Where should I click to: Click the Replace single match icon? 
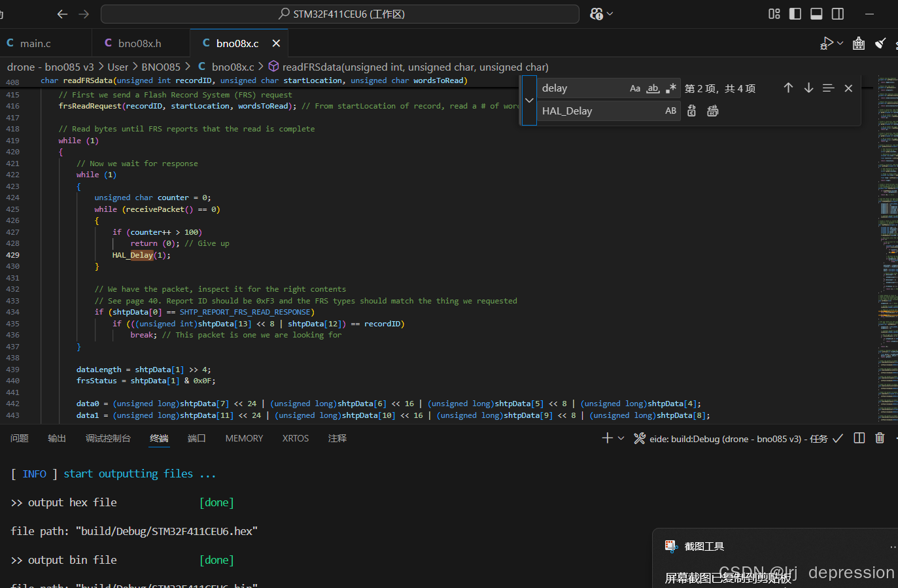tap(691, 111)
